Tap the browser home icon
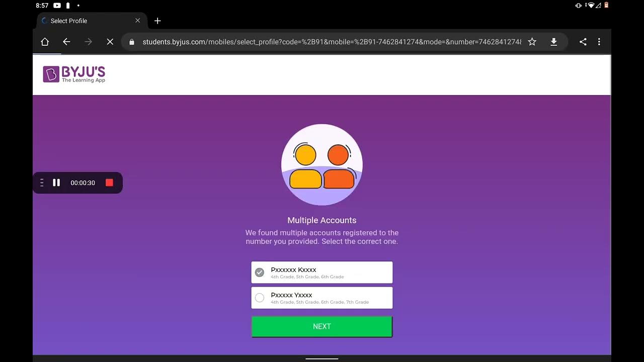Viewport: 644px width, 362px height. (45, 42)
